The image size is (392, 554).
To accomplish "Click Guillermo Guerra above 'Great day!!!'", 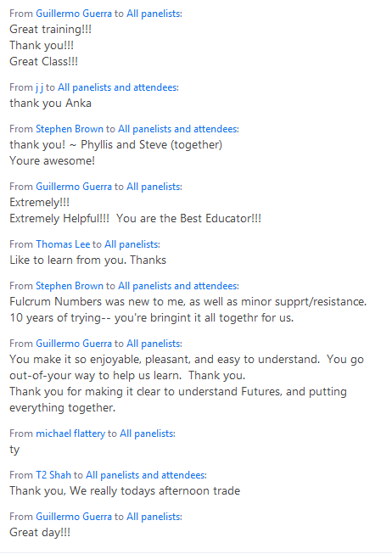I will pos(74,517).
